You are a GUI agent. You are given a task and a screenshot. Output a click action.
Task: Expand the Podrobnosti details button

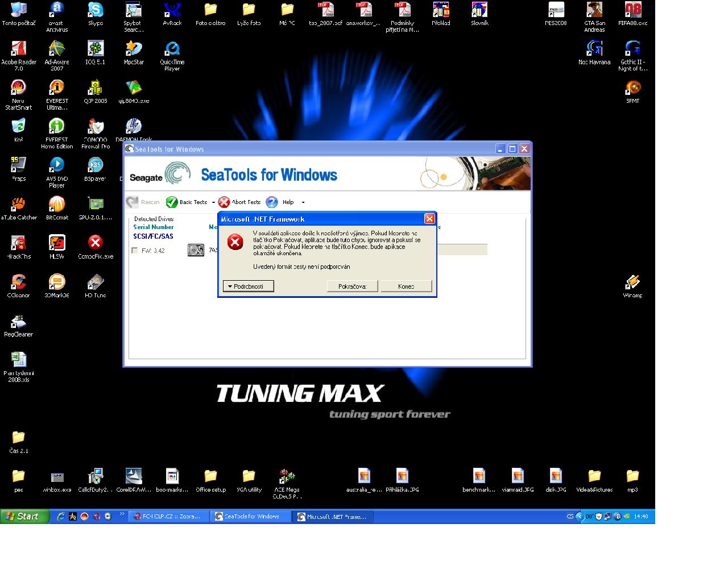click(x=249, y=286)
